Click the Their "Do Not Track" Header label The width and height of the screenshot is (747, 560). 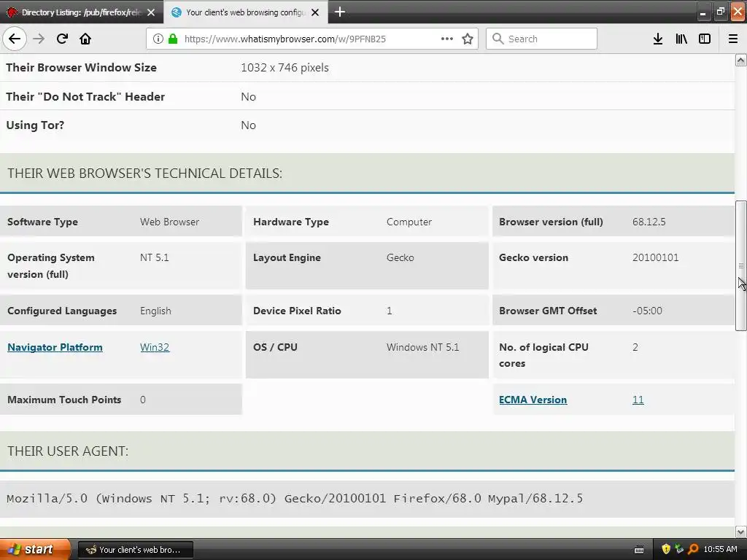point(85,97)
